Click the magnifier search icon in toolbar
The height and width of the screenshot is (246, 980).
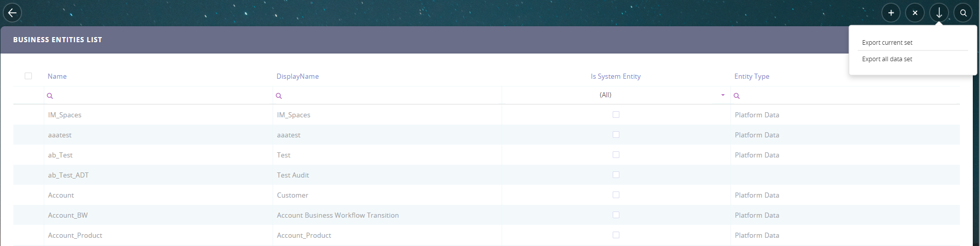[963, 13]
